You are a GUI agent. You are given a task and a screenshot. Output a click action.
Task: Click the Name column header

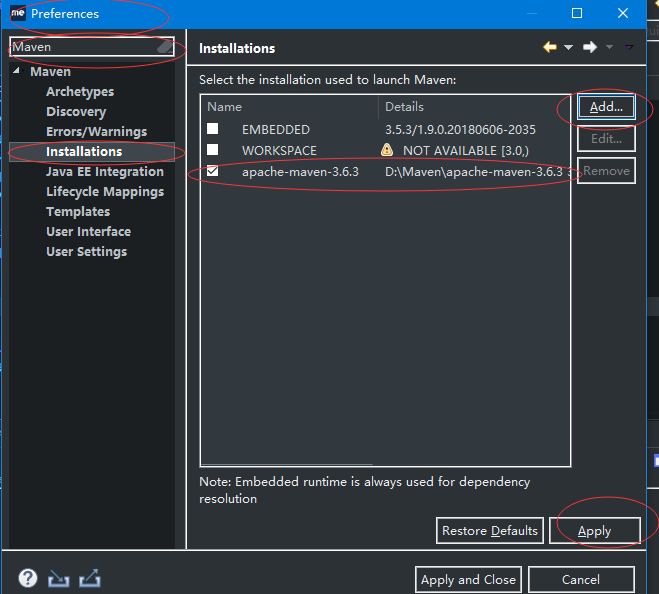[x=290, y=107]
